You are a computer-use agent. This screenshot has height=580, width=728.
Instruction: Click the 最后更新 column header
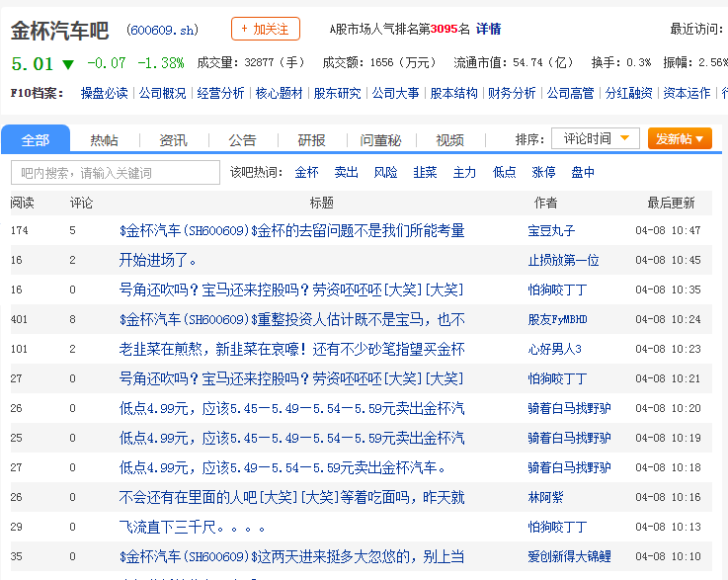672,203
